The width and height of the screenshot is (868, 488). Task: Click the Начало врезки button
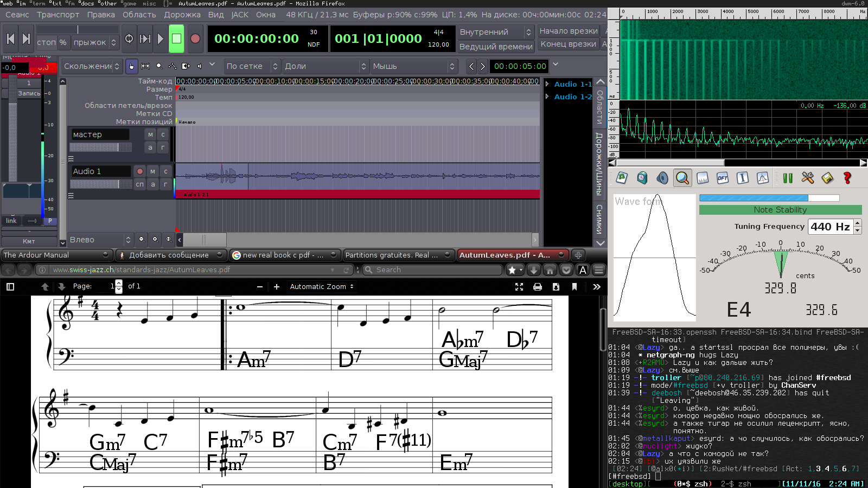[569, 31]
